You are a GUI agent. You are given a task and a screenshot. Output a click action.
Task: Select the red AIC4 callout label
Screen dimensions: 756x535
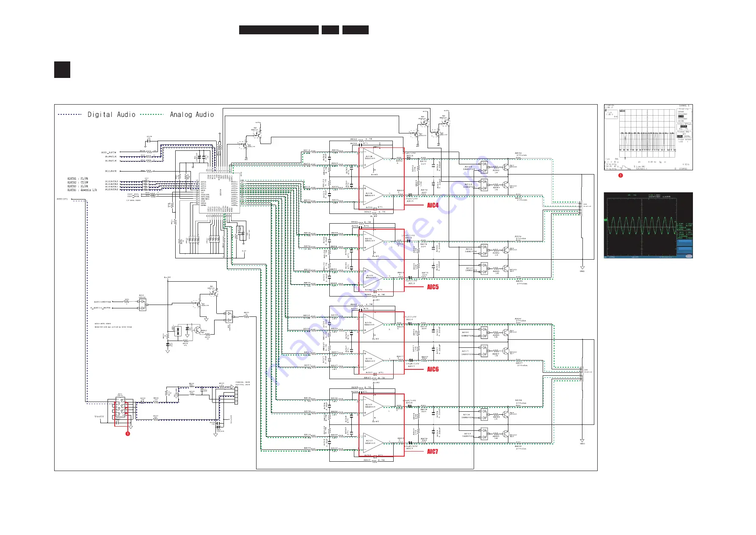point(433,205)
